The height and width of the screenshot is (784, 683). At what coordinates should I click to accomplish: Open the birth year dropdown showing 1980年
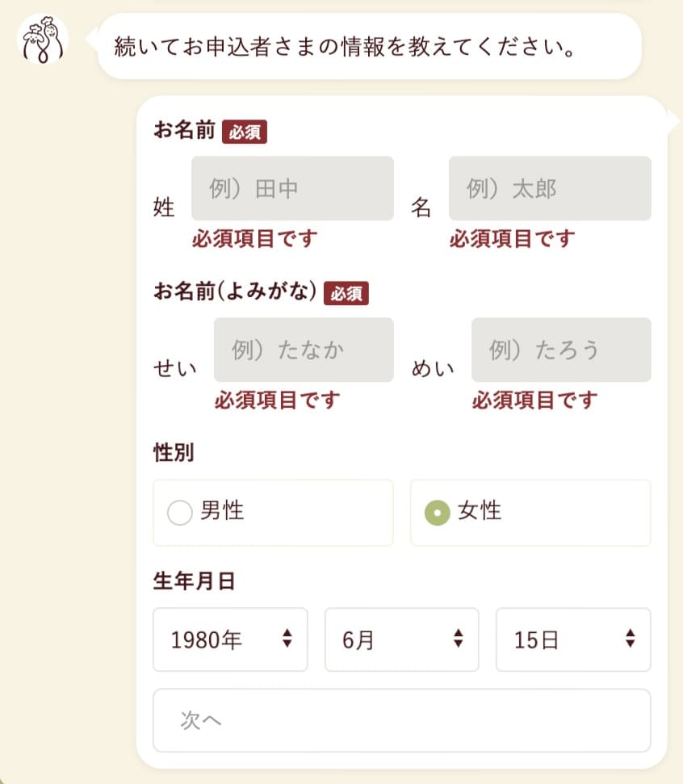click(230, 639)
